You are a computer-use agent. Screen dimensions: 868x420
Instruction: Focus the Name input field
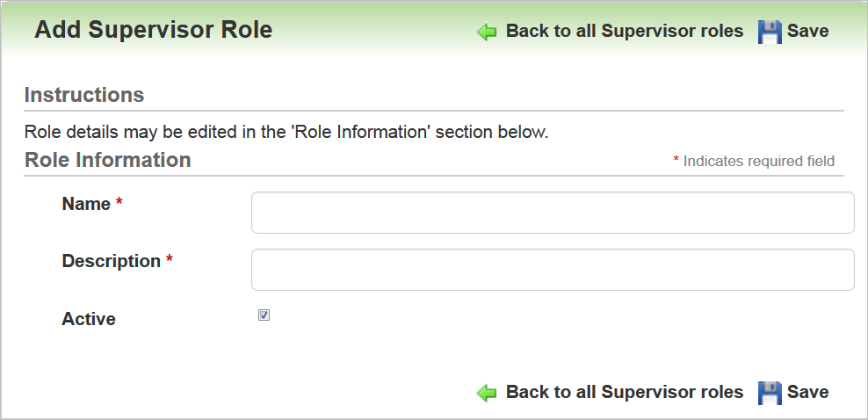click(553, 213)
